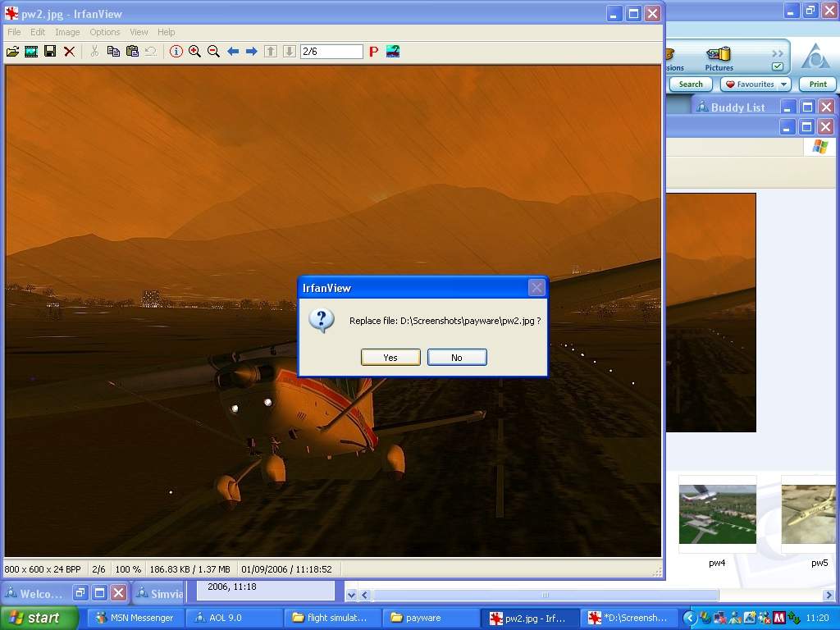Open the image Information icon
Screen dimensions: 840x630
pos(176,52)
